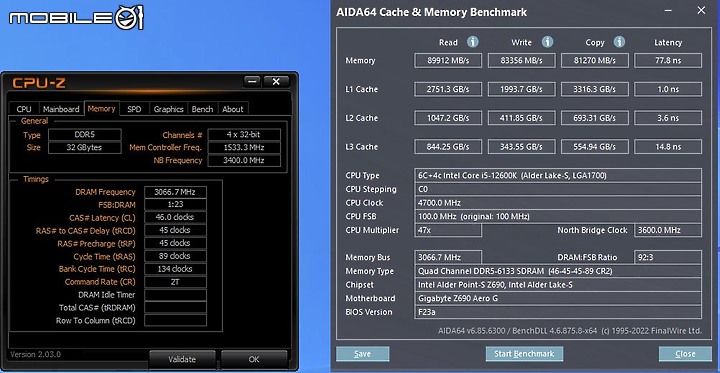Click the Close button in AIDA64
This screenshot has height=373, width=720.
pos(686,354)
